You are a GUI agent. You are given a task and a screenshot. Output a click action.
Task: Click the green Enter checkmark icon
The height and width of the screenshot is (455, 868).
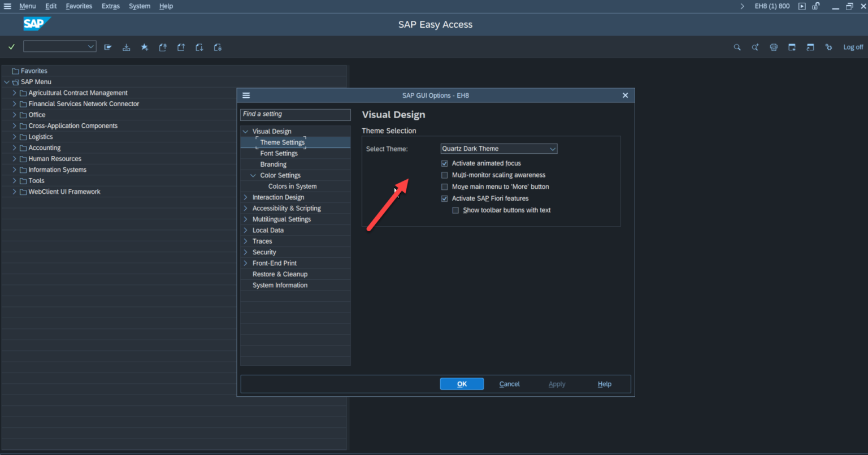pos(11,47)
